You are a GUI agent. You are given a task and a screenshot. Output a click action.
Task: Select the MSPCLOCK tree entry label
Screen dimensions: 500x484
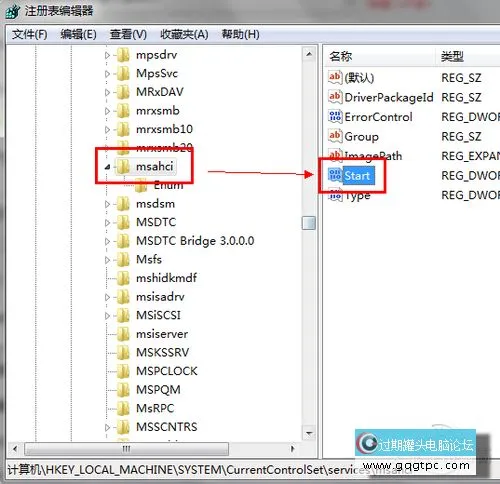coord(167,371)
